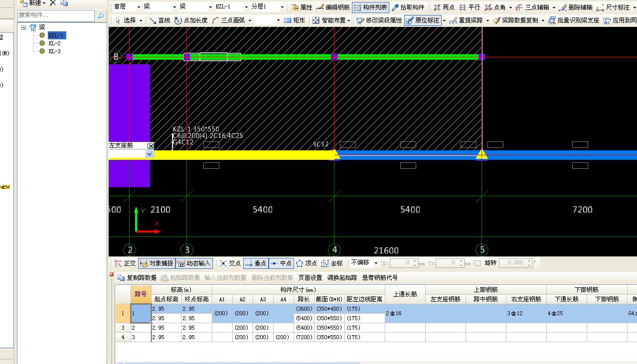The height and width of the screenshot is (364, 637).
Task: Click 重提梁跨 (re-extract beam span) tool
Action: (x=466, y=20)
